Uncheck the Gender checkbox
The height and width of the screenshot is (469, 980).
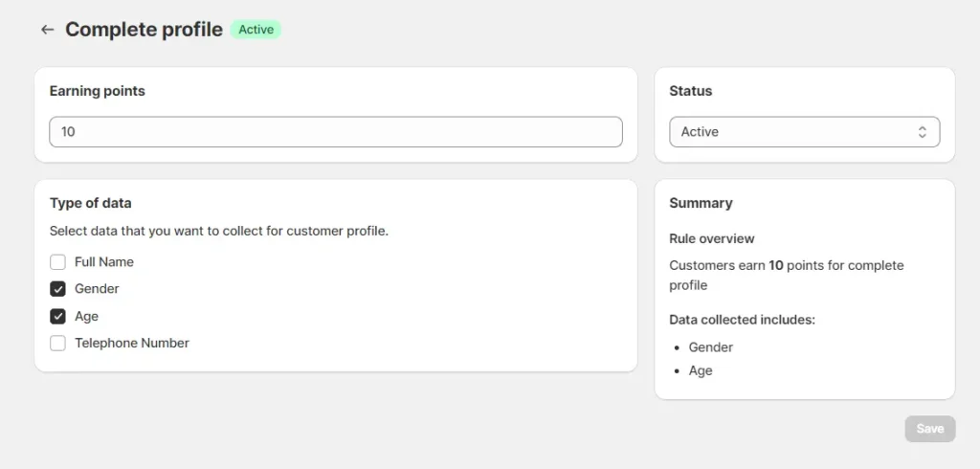tap(58, 289)
